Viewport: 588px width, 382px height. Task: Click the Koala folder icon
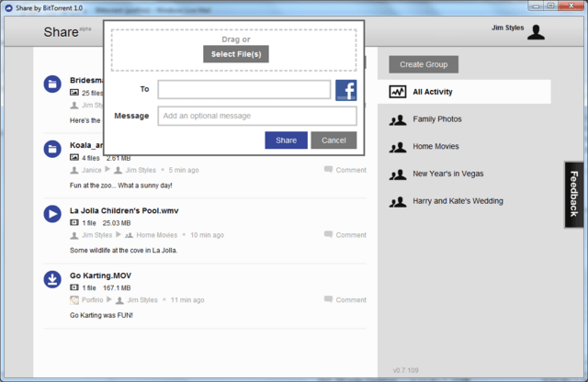[x=52, y=149]
